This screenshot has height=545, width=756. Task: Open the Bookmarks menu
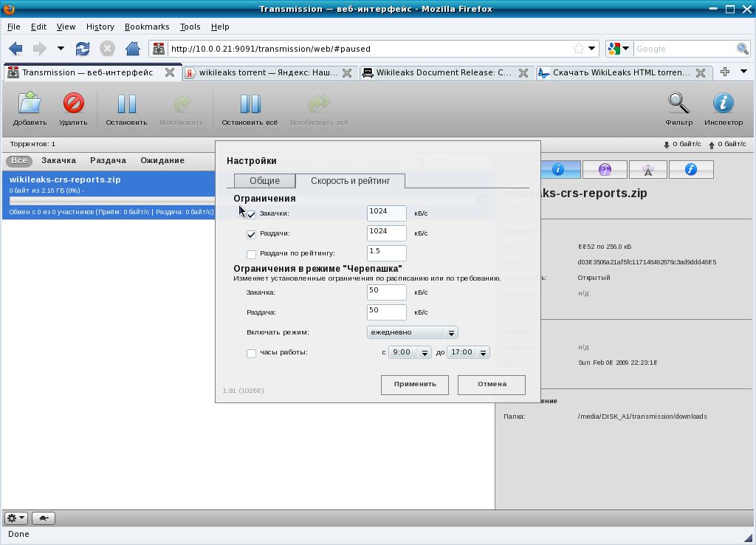coord(147,27)
